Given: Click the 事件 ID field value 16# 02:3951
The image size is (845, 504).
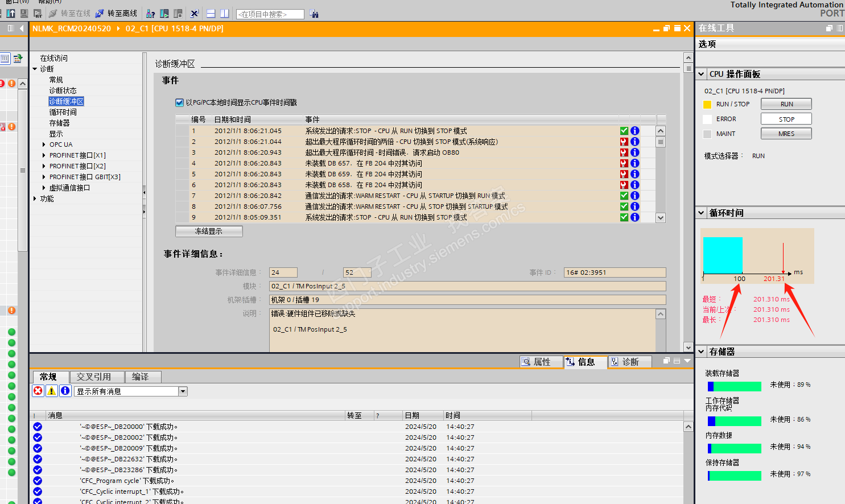Looking at the screenshot, I should pos(615,272).
